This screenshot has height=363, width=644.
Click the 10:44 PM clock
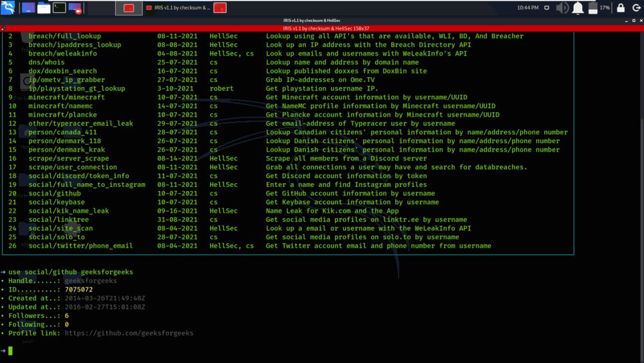(528, 8)
